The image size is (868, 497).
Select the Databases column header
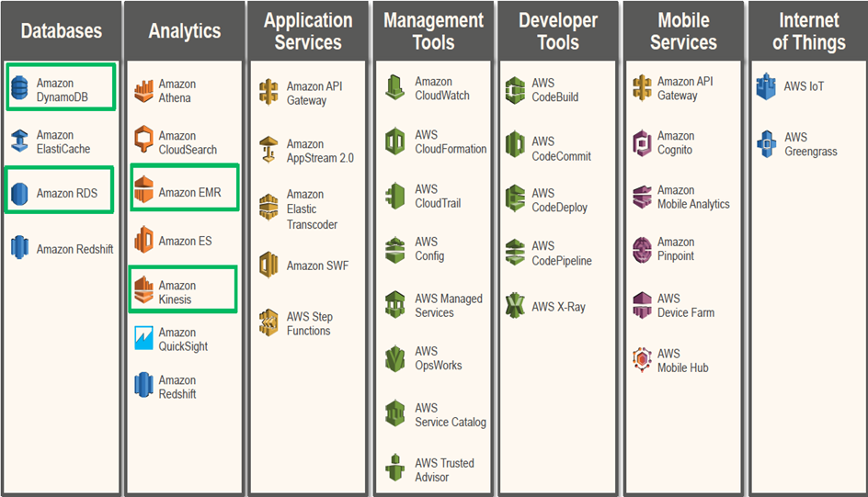61,30
